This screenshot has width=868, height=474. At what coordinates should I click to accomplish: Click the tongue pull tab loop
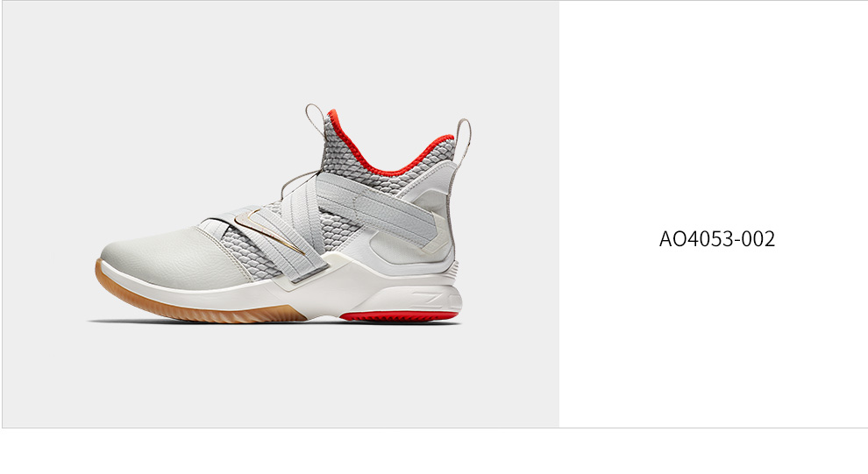pyautogui.click(x=316, y=120)
